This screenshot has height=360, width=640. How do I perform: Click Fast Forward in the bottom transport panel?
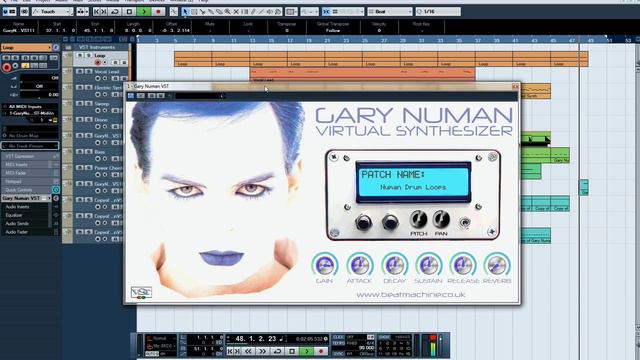pyautogui.click(x=262, y=351)
